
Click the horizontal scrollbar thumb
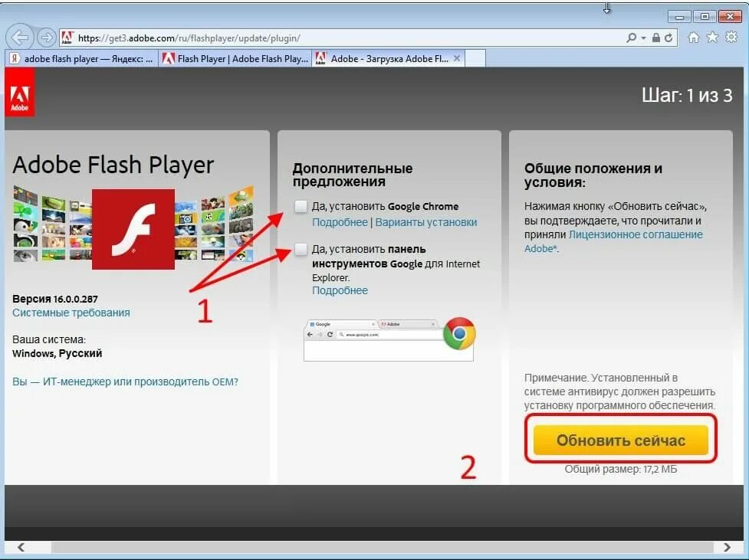(382, 547)
